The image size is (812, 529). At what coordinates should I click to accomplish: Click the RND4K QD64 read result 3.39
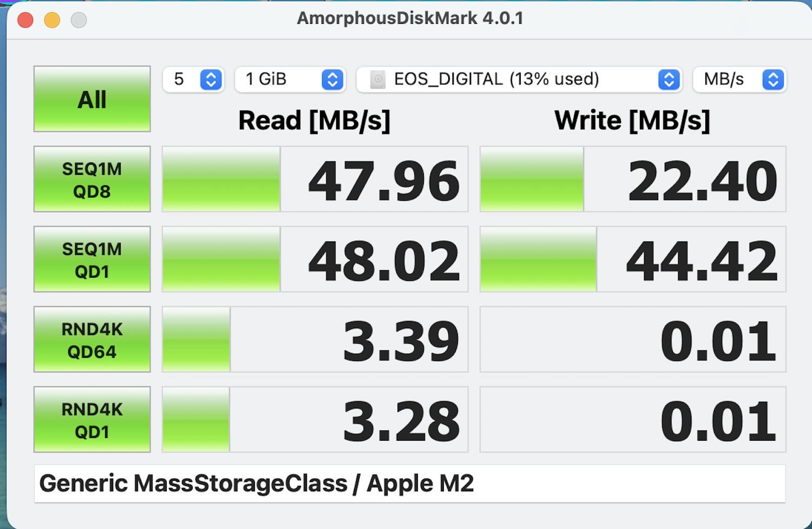pyautogui.click(x=401, y=341)
